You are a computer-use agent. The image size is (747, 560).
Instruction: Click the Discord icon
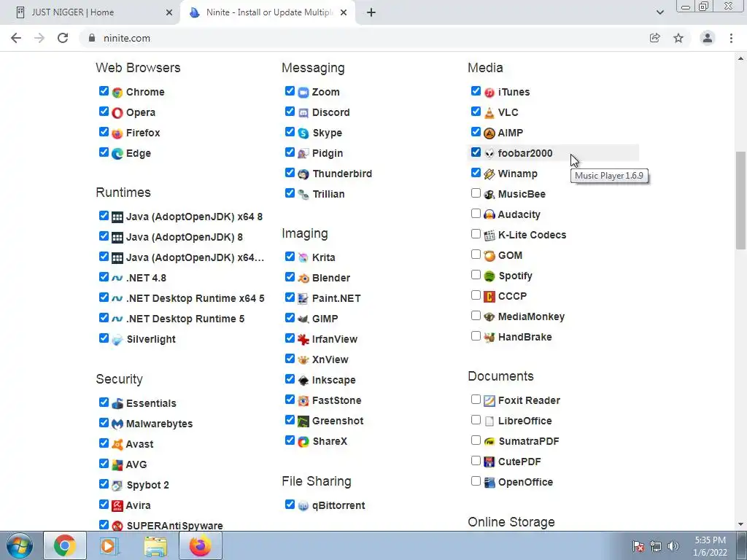(303, 113)
